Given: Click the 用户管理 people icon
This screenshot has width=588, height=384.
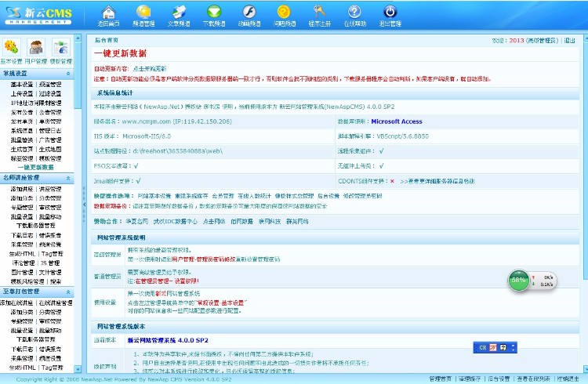Looking at the screenshot, I should (x=36, y=48).
